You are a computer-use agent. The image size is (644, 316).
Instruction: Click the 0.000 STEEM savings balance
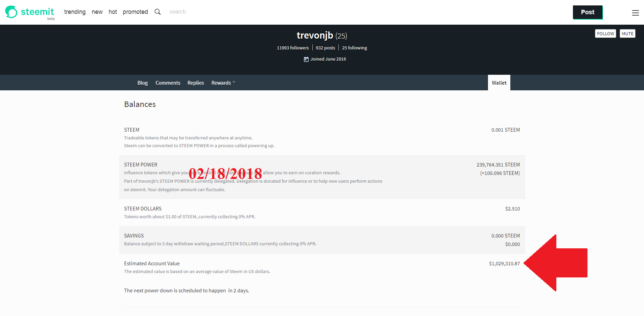tap(506, 236)
